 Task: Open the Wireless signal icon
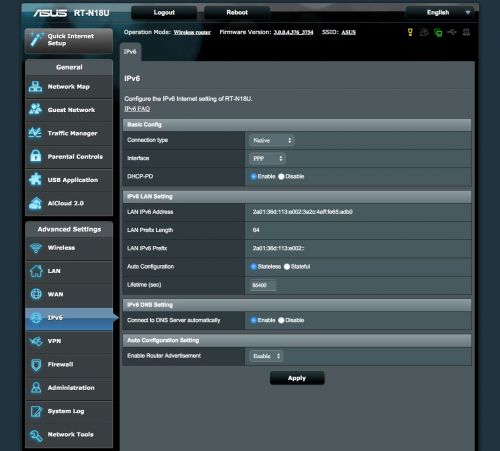click(36, 248)
